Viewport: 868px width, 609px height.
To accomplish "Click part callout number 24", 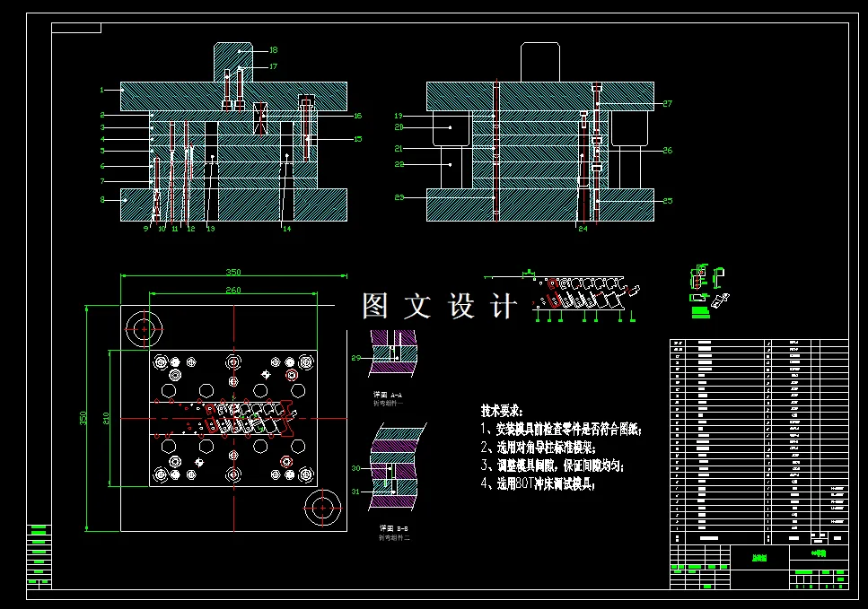I will tap(583, 229).
